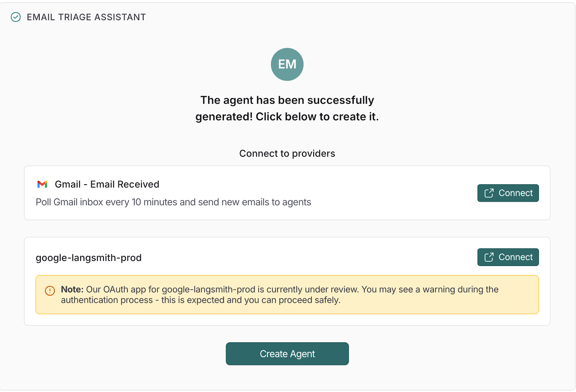
Task: Click the orange warning icon in the note
Action: (49, 291)
